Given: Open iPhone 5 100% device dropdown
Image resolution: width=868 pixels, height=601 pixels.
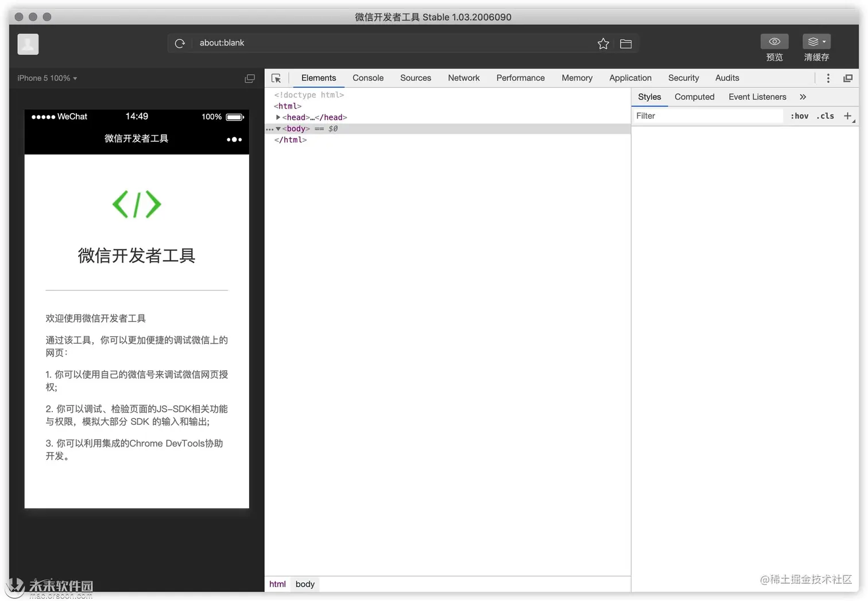Looking at the screenshot, I should [47, 78].
